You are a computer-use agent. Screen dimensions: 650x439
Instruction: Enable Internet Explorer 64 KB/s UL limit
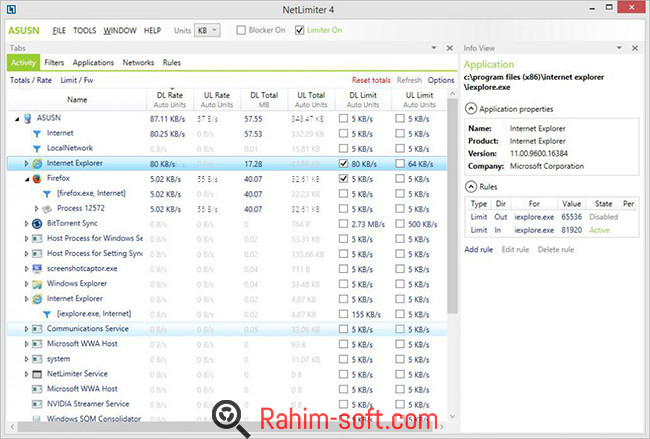tap(400, 163)
